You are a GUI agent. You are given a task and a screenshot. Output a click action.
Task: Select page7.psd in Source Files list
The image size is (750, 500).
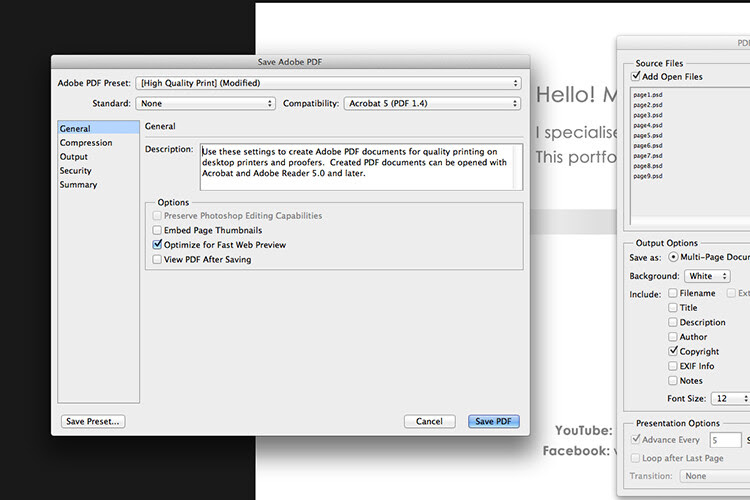[x=648, y=156]
